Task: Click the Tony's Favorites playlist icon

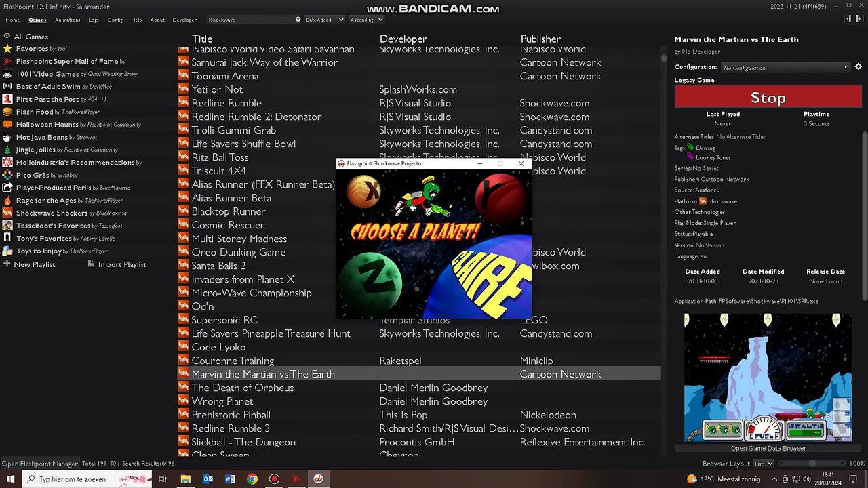Action: pos(7,239)
